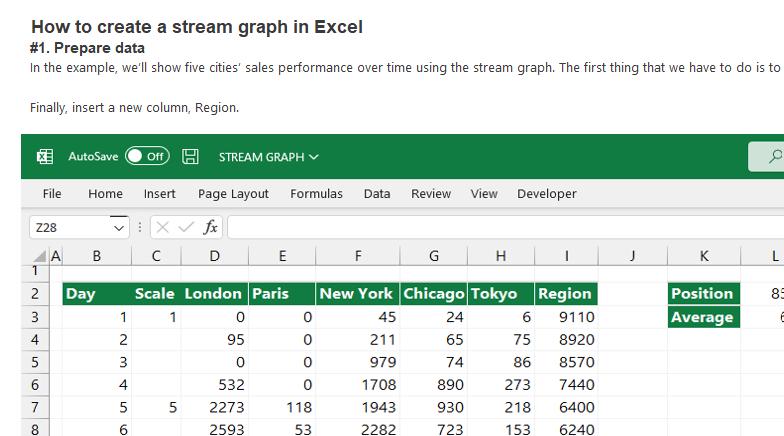Open the File menu

click(52, 194)
